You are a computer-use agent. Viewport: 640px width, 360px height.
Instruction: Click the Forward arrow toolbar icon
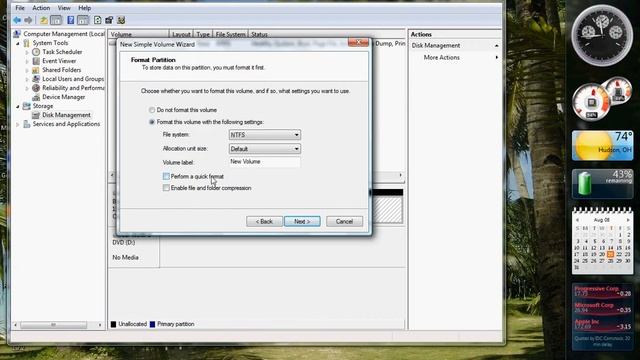coord(28,20)
